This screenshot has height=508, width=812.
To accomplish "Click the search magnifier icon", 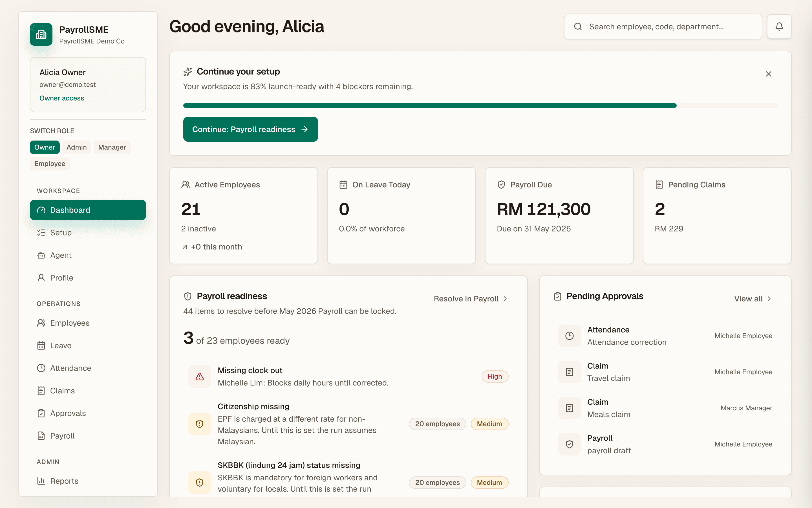I will pos(578,27).
